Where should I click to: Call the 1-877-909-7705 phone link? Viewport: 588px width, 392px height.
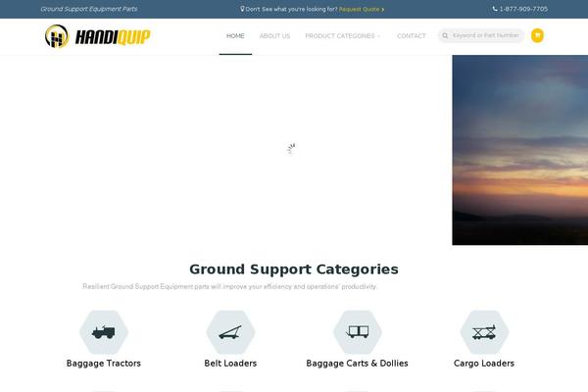click(x=523, y=9)
